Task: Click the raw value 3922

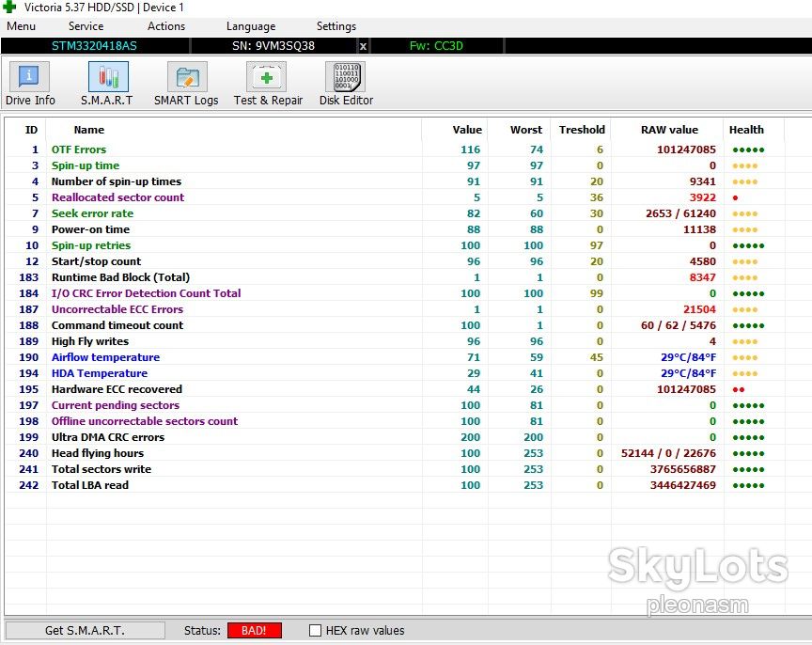Action: point(703,197)
